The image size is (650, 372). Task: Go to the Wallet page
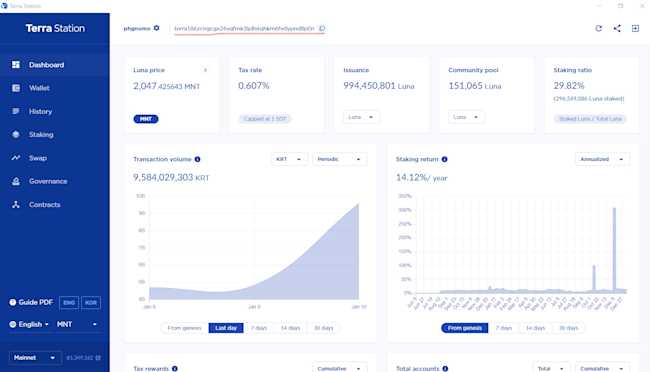coord(55,88)
